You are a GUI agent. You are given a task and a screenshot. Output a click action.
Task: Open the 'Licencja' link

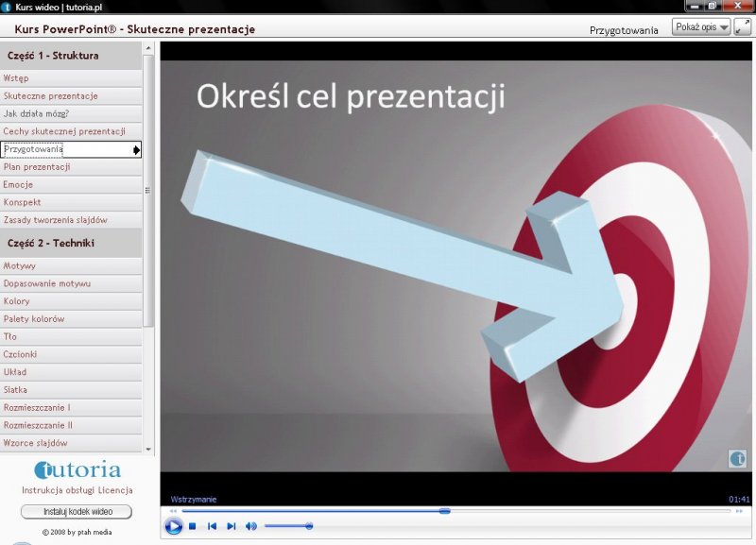[113, 490]
